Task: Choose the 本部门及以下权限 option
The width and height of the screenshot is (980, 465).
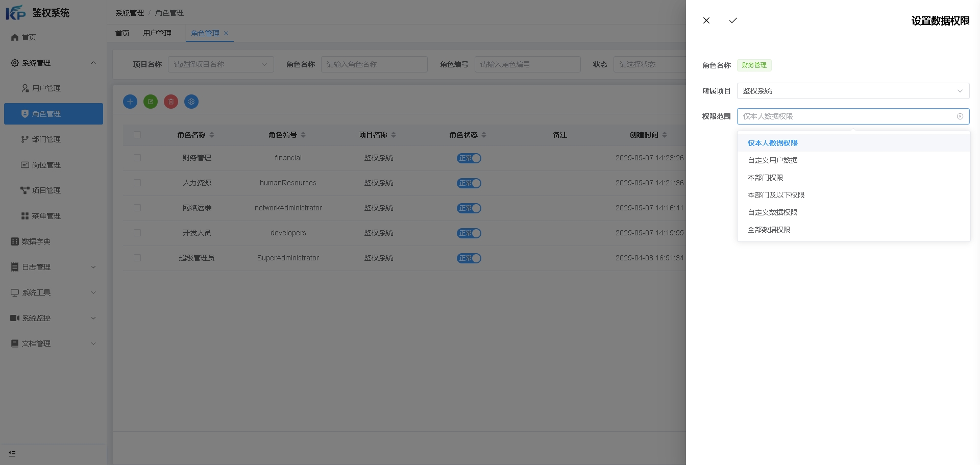Action: [776, 195]
